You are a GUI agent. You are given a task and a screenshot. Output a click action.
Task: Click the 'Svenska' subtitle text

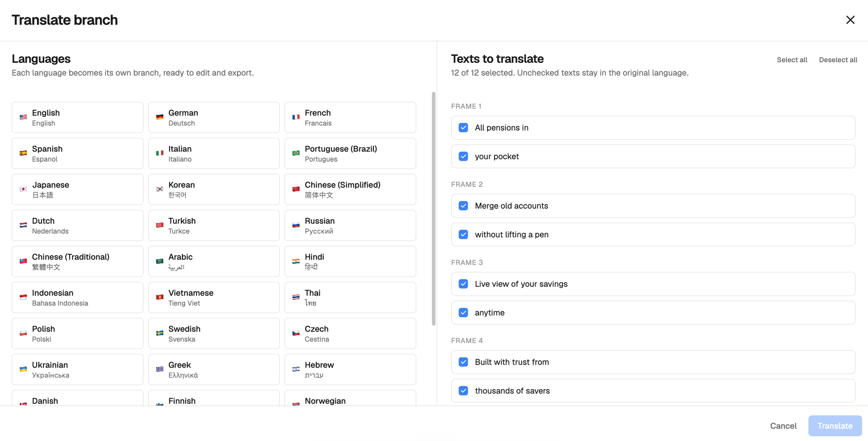click(x=182, y=339)
